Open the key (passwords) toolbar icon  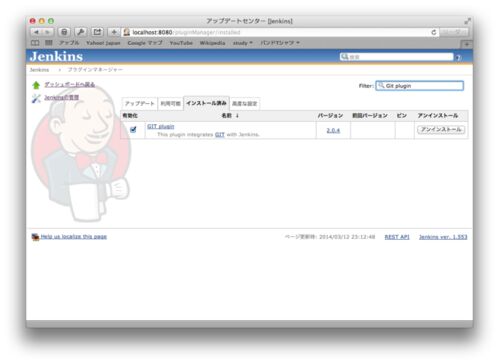point(80,32)
